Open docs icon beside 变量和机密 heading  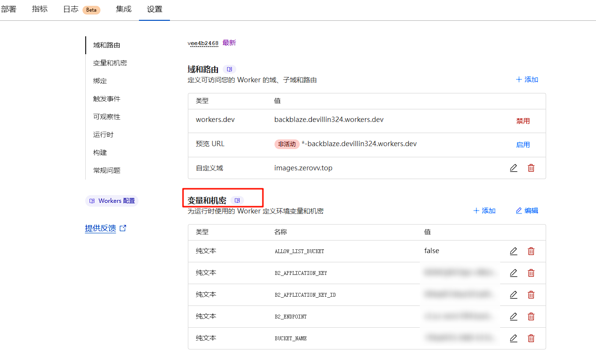(x=237, y=200)
